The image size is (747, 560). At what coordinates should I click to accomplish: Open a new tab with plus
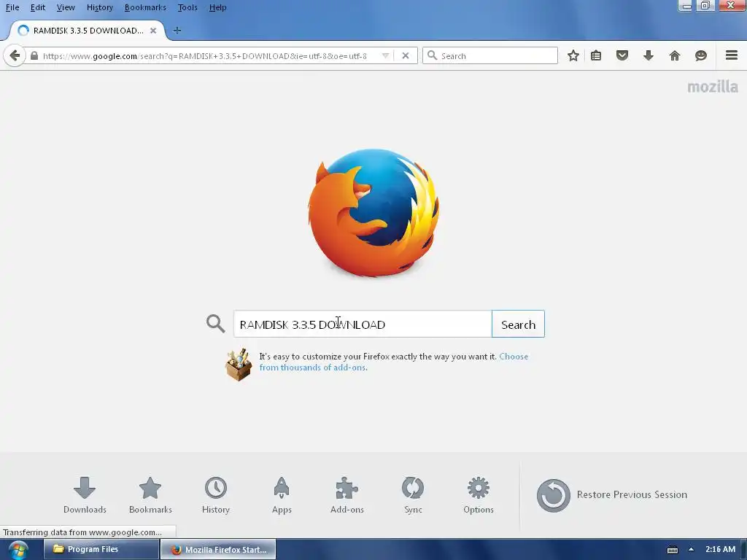(177, 31)
